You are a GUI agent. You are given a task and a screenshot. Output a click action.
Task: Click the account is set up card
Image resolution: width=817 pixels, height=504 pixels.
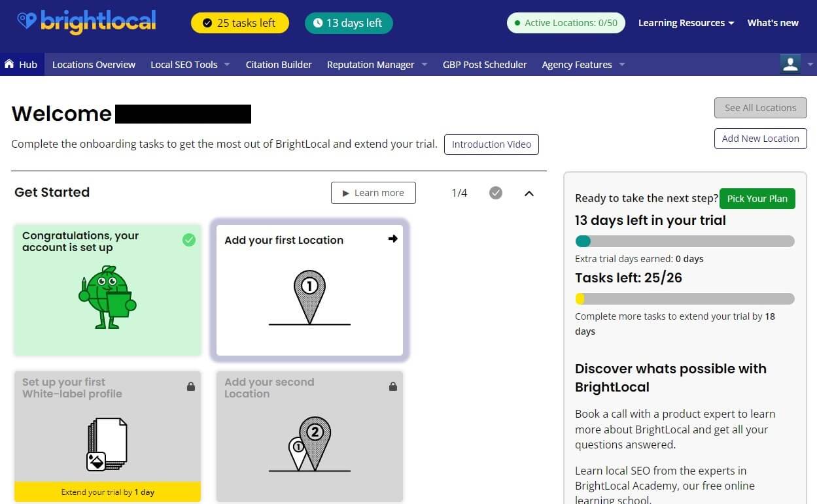[107, 290]
